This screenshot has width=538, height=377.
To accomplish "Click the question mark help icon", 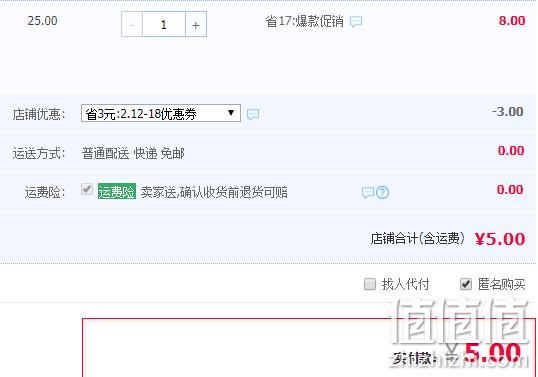I will (x=383, y=192).
